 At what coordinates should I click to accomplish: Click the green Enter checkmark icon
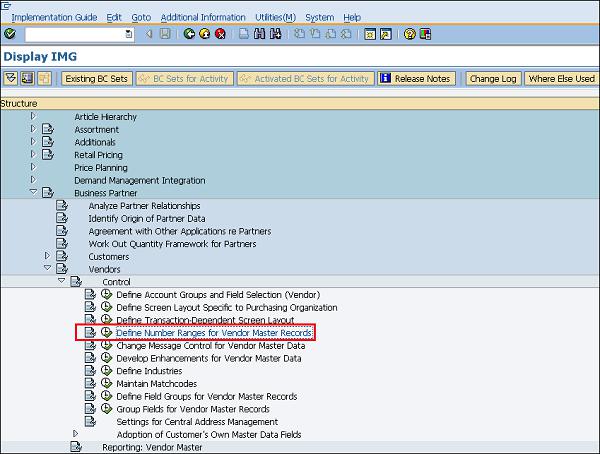coord(9,34)
